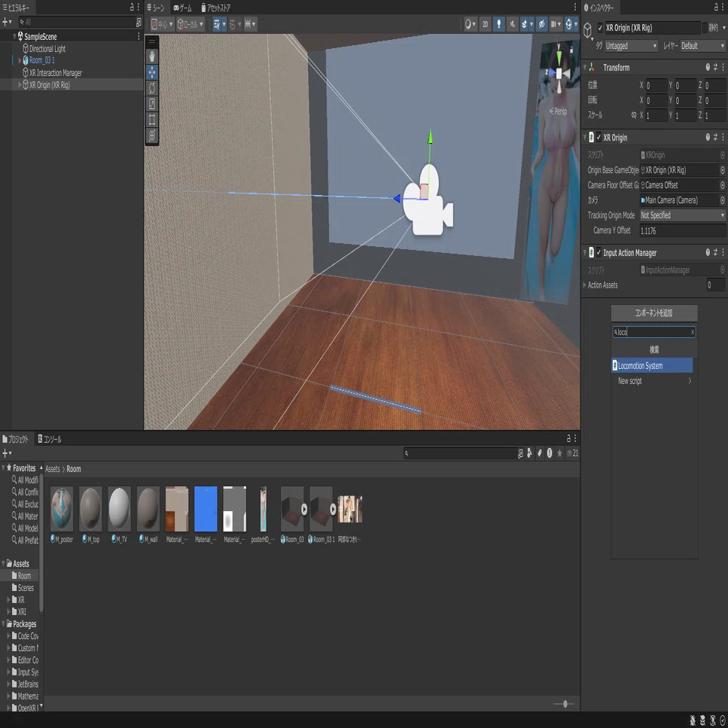Open the pivot 中心 center dropdown
Image resolution: width=728 pixels, height=728 pixels.
(x=162, y=24)
